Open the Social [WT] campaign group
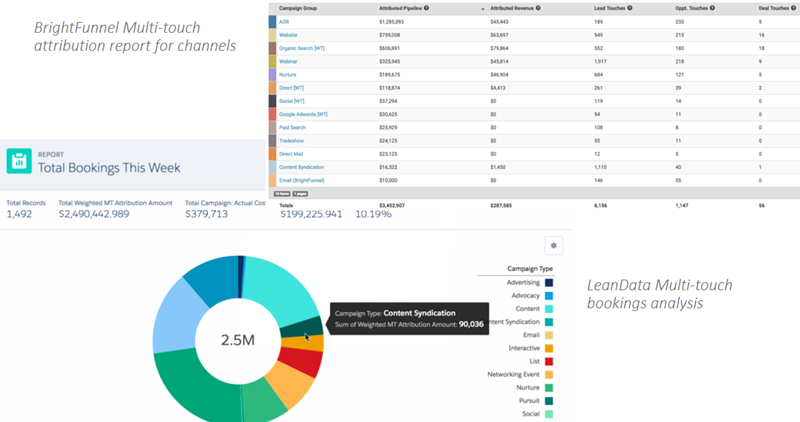 (291, 101)
